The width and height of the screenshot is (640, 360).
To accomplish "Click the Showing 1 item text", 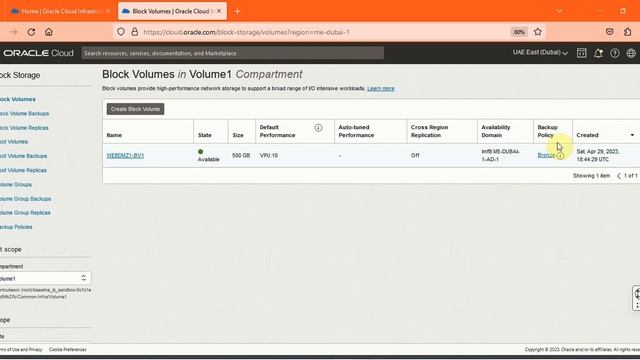I will tap(591, 176).
